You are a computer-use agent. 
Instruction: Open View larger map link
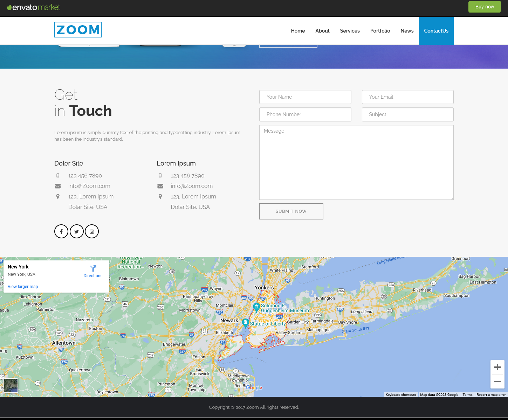tap(23, 287)
